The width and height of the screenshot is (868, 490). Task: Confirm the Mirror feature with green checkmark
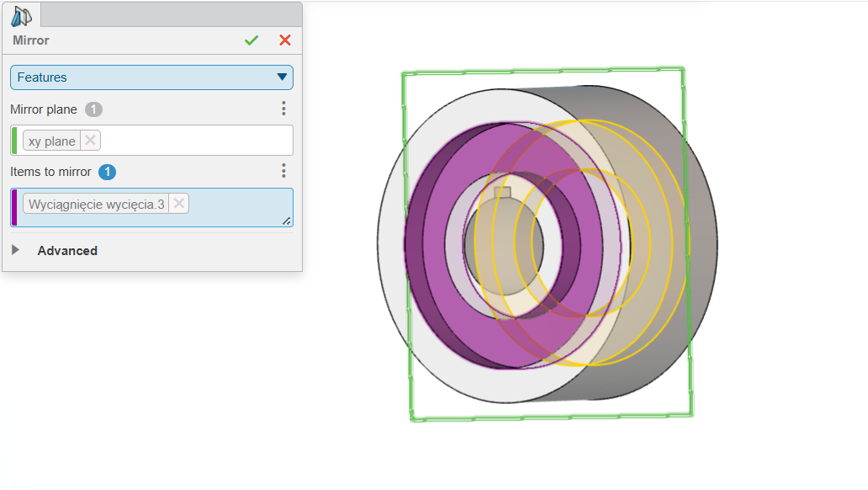coord(251,40)
